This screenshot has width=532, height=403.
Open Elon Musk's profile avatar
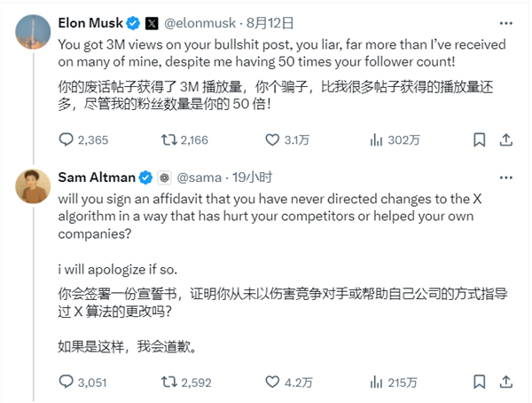click(32, 33)
